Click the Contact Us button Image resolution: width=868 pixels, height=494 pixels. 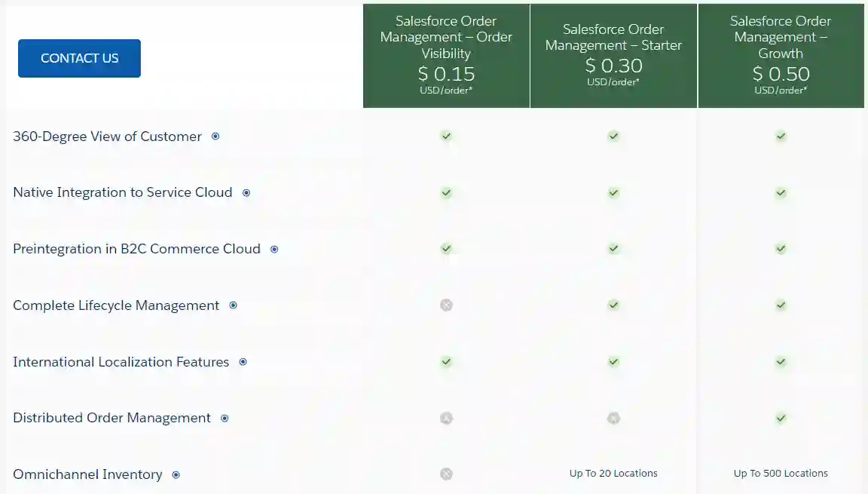pyautogui.click(x=79, y=58)
